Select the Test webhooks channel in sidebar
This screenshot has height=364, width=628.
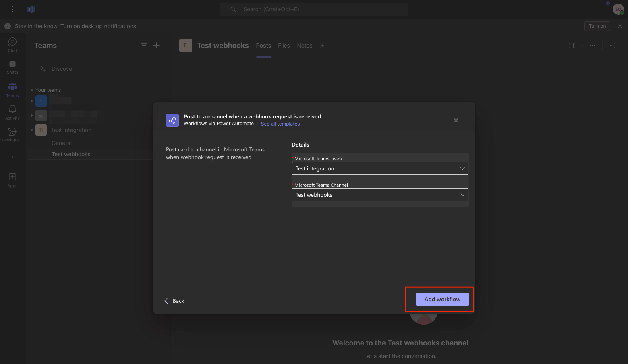(91, 154)
